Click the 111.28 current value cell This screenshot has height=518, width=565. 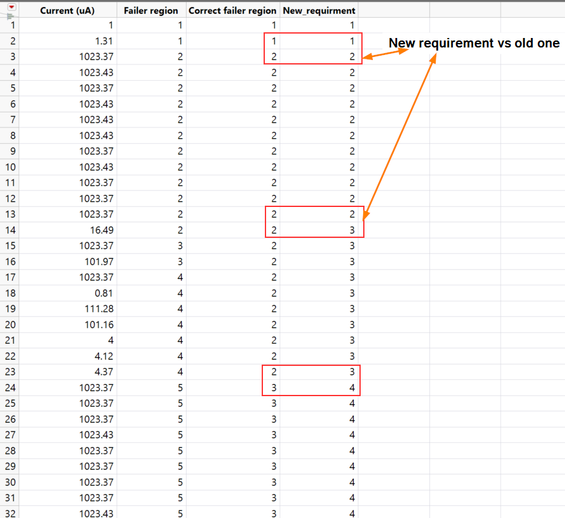coord(99,309)
